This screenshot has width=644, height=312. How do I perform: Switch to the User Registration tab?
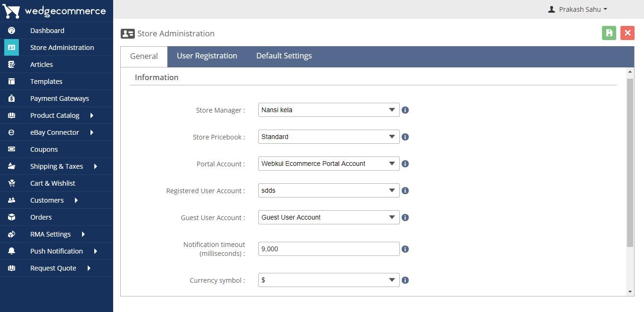207,56
